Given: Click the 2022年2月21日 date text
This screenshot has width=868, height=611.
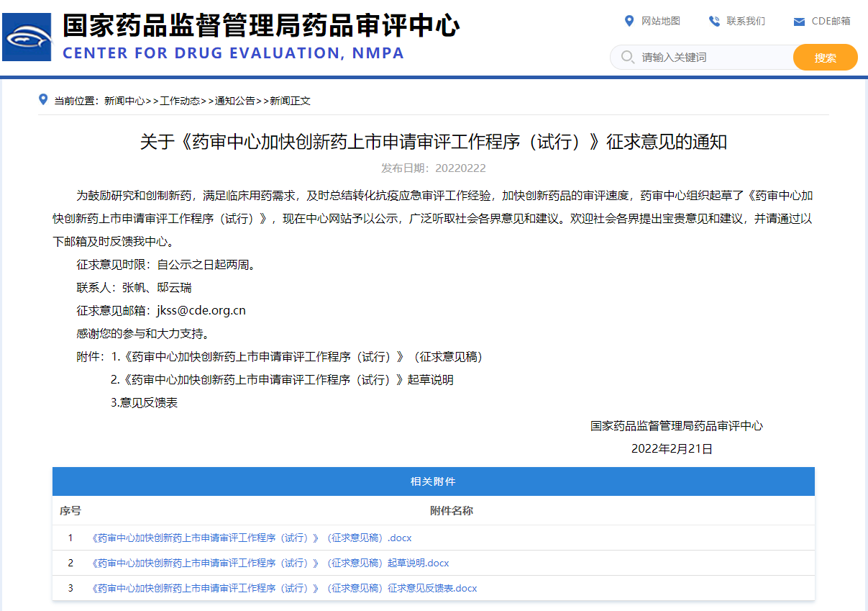Looking at the screenshot, I should [x=672, y=449].
